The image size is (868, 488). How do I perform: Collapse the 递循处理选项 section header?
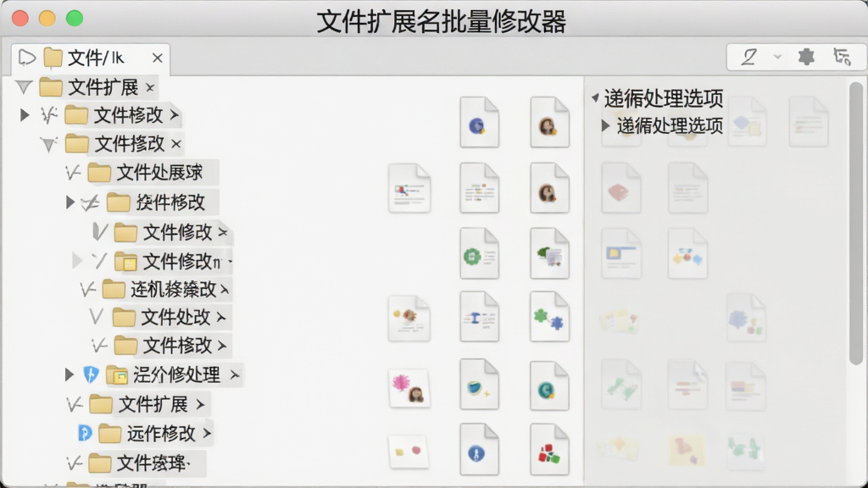pos(595,98)
